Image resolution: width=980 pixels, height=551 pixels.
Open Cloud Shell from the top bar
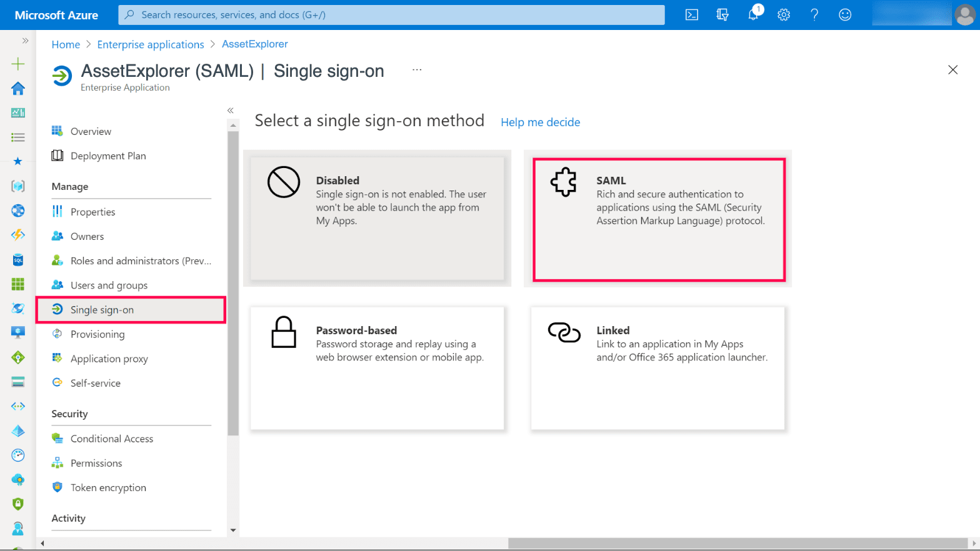click(x=692, y=15)
